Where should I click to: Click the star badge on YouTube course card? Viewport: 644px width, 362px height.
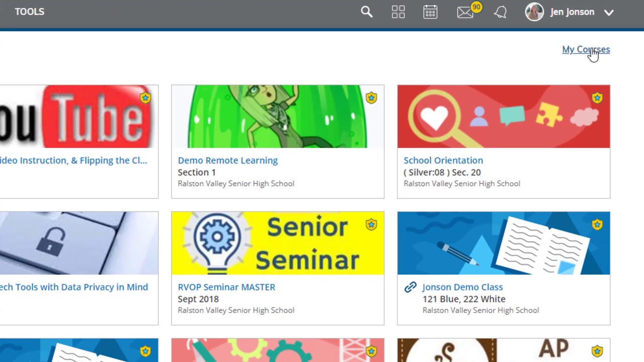[x=145, y=98]
